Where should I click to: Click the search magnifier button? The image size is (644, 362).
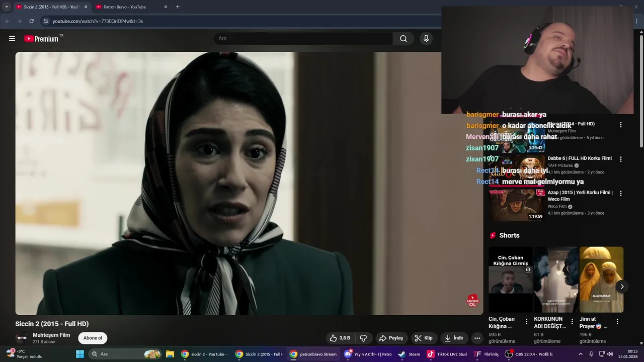click(x=404, y=39)
